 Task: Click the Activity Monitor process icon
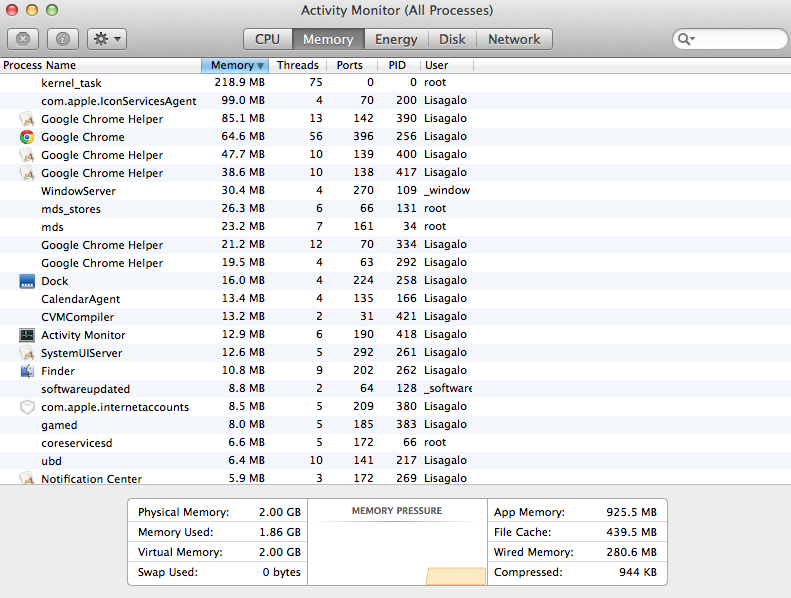(27, 335)
